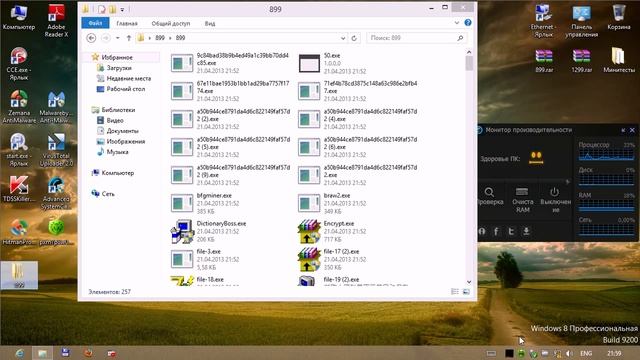Select the start.exe shortcut on desktop
Image resolution: width=640 pixels, height=360 pixels.
pyautogui.click(x=19, y=150)
